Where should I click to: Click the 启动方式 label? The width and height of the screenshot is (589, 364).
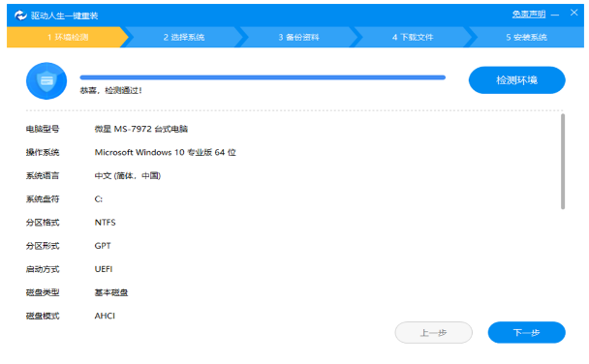(43, 269)
